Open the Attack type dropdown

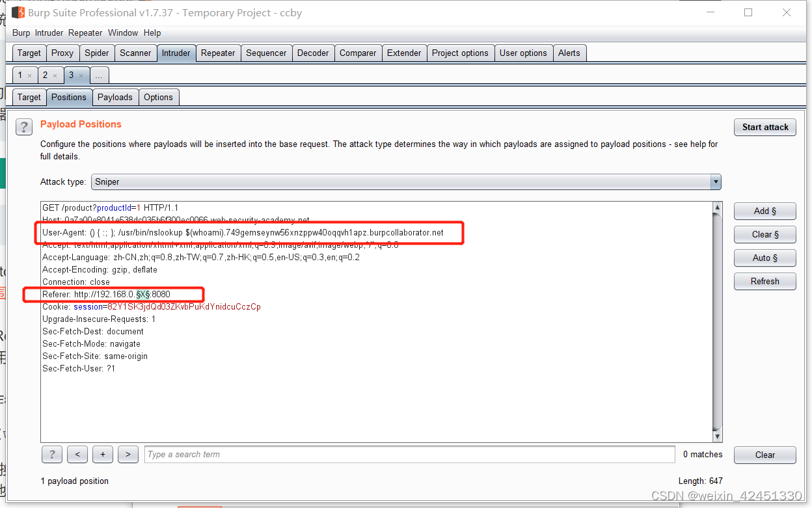tap(716, 182)
